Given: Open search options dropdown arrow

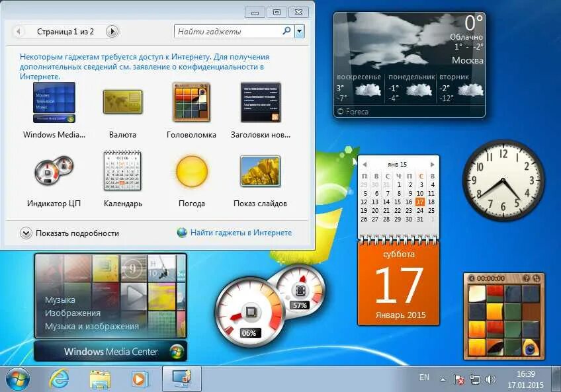Looking at the screenshot, I should tap(300, 32).
